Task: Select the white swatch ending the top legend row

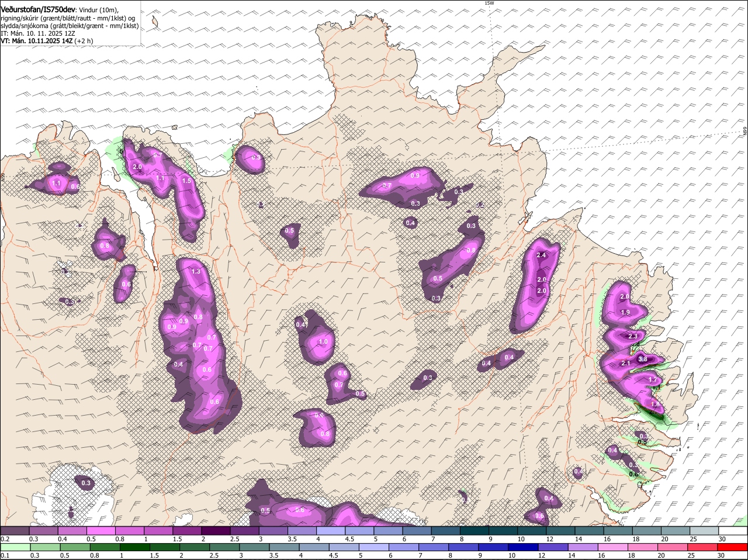Action: pos(733,530)
